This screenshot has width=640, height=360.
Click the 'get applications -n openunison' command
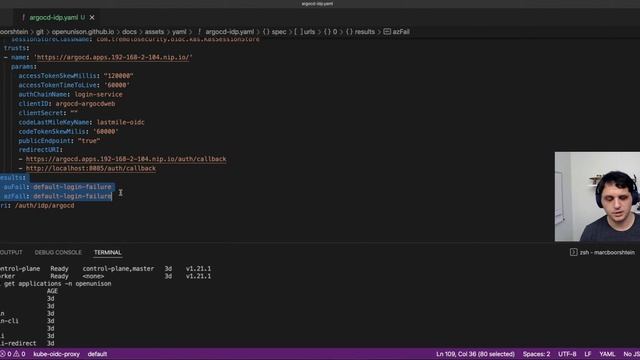click(57, 284)
